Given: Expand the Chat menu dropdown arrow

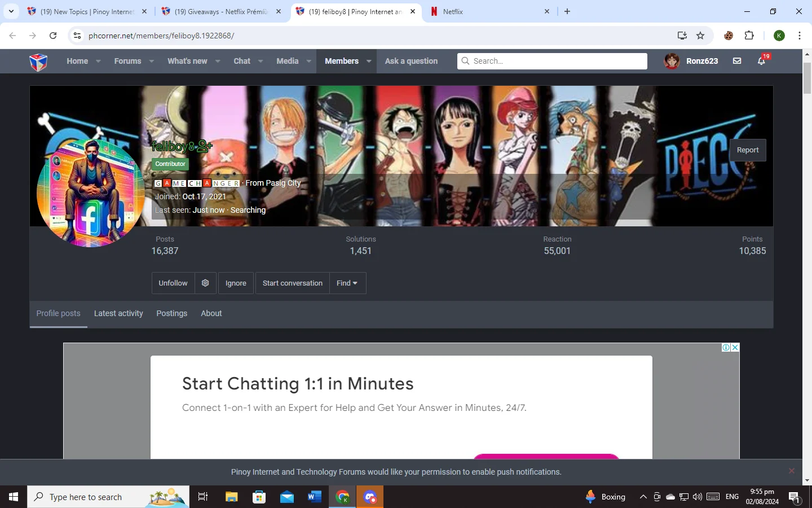Looking at the screenshot, I should point(261,61).
